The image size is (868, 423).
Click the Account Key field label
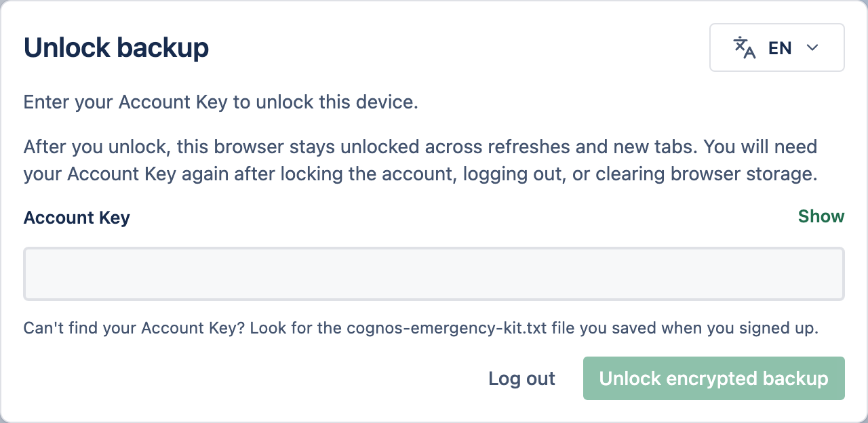(77, 218)
